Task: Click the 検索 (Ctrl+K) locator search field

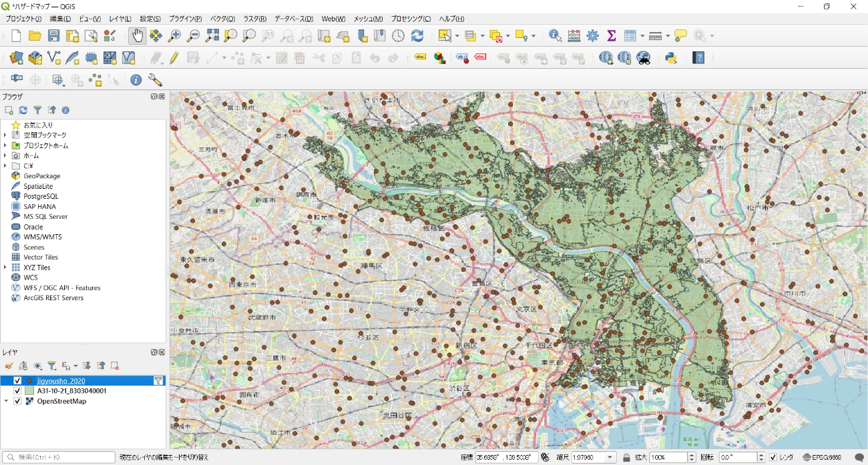Action: point(59,458)
